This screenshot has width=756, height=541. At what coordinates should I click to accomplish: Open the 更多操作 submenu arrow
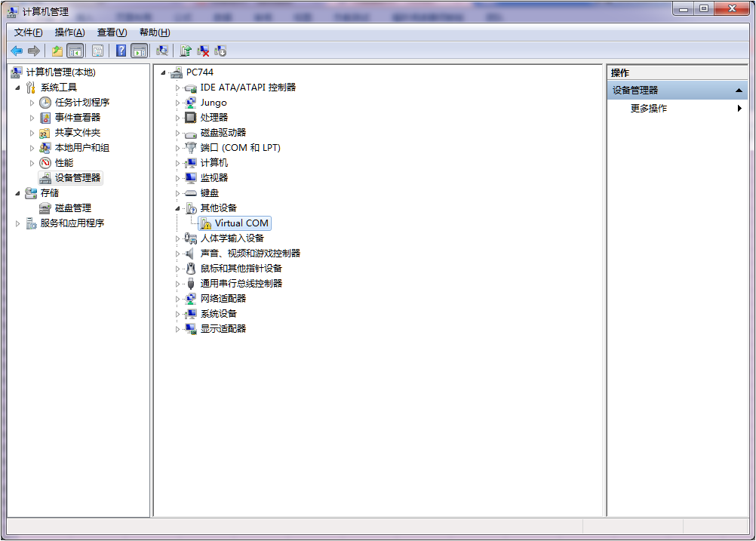(739, 108)
